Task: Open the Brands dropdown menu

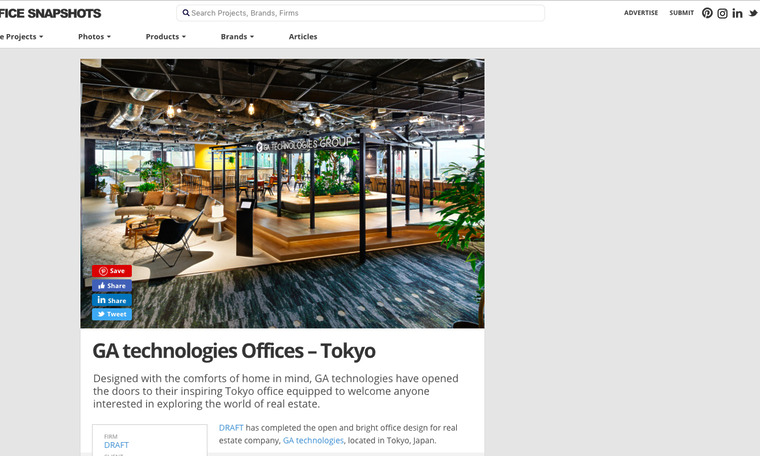Action: (237, 36)
